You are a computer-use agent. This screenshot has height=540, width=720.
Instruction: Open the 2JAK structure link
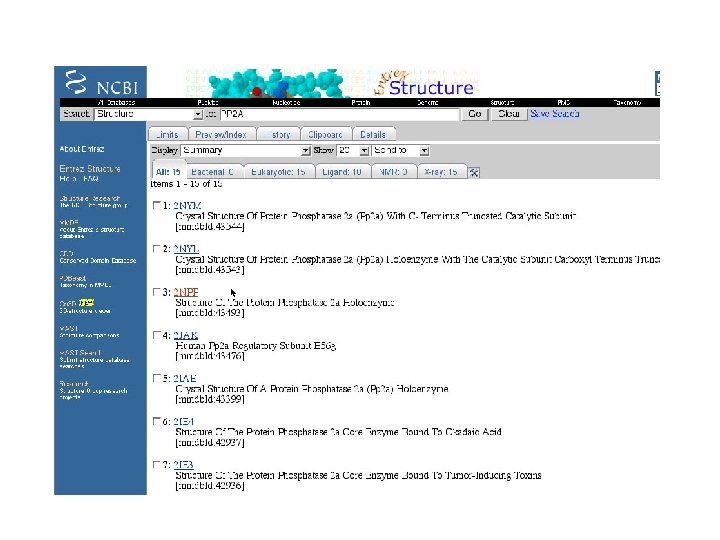click(186, 335)
